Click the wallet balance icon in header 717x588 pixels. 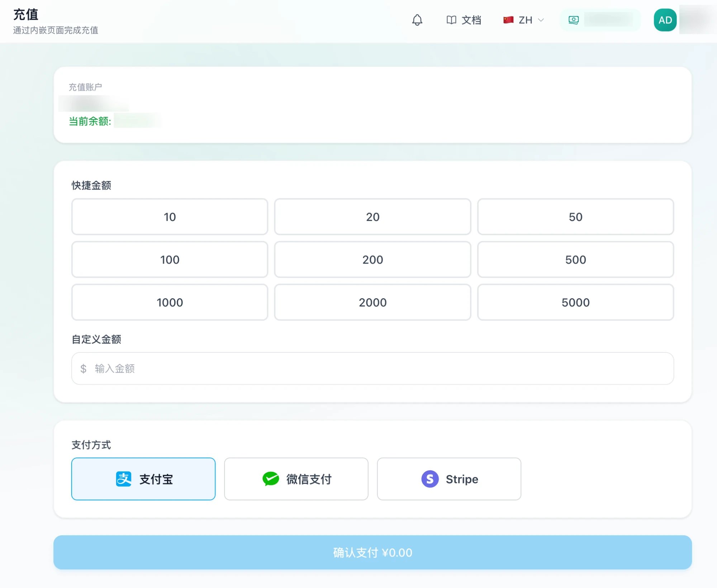tap(574, 20)
